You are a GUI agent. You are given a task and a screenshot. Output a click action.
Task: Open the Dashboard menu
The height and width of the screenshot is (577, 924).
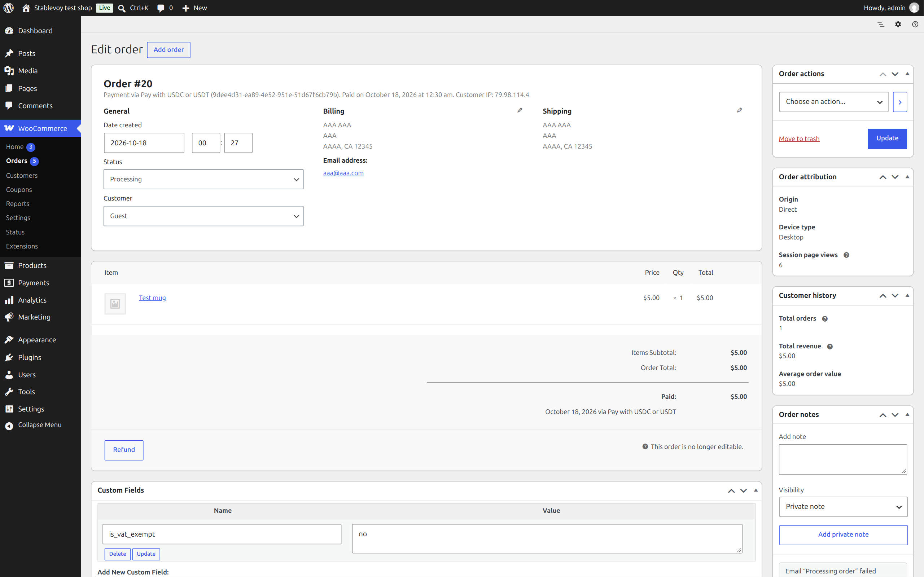tap(40, 31)
